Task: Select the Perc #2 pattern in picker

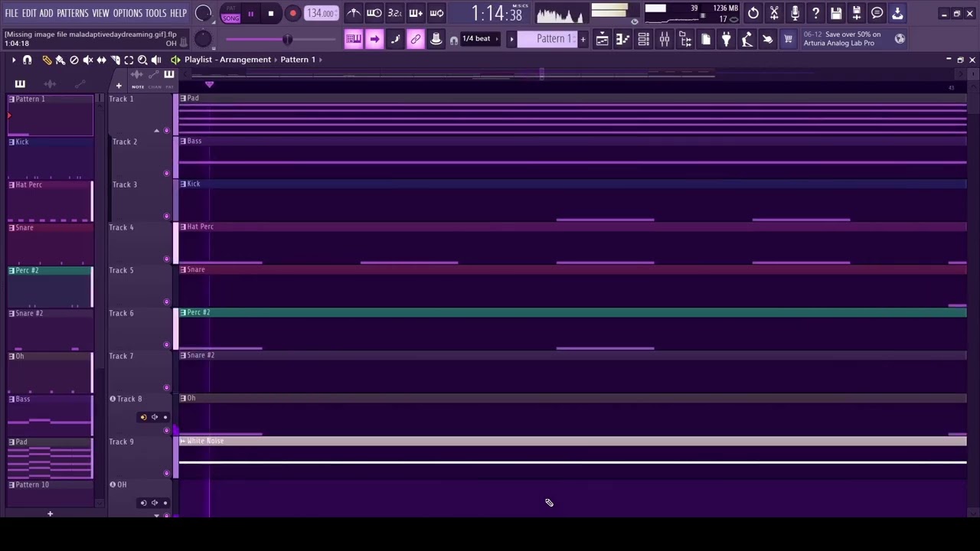Action: pos(51,287)
